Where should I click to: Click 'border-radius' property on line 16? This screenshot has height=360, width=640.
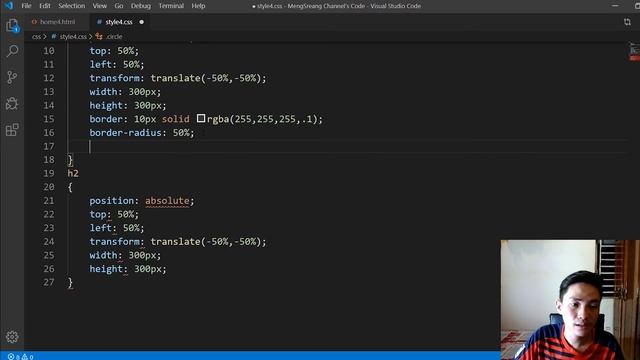126,133
